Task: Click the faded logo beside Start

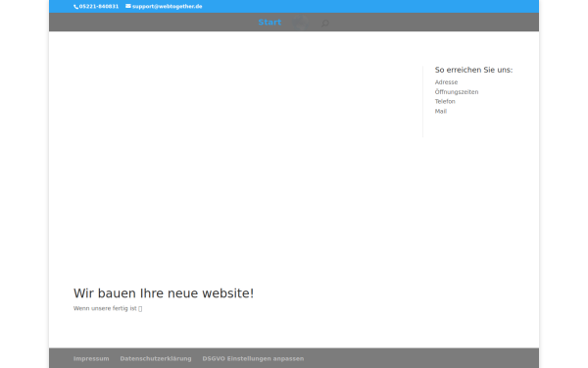Action: click(x=301, y=23)
